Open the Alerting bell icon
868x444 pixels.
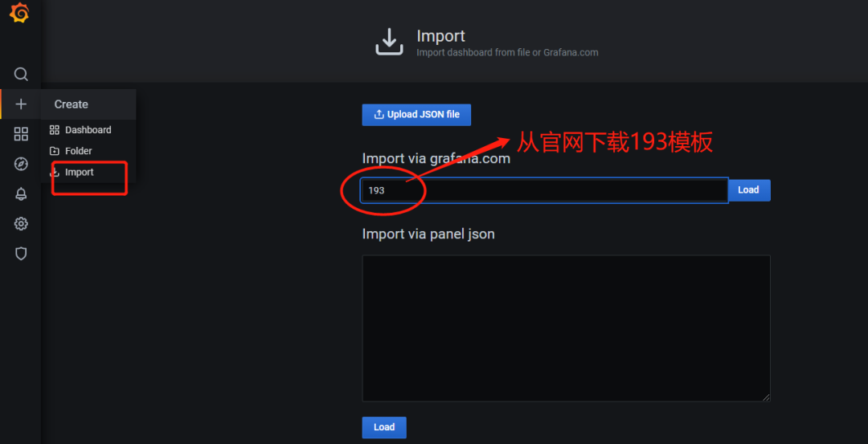click(x=21, y=193)
